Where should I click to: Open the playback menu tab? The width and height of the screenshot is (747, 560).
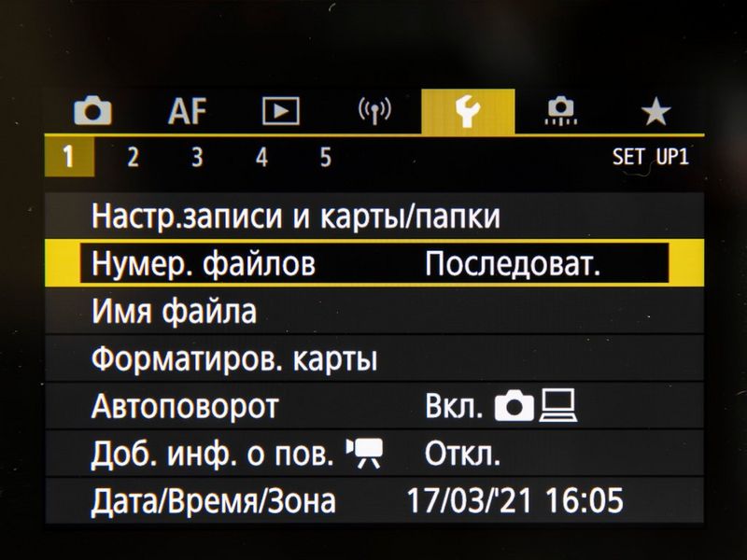pyautogui.click(x=281, y=111)
